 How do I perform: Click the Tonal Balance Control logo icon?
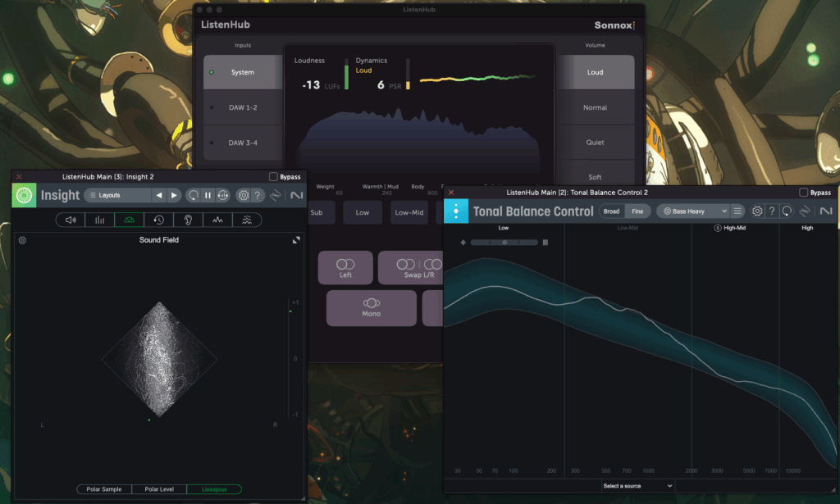pyautogui.click(x=456, y=211)
